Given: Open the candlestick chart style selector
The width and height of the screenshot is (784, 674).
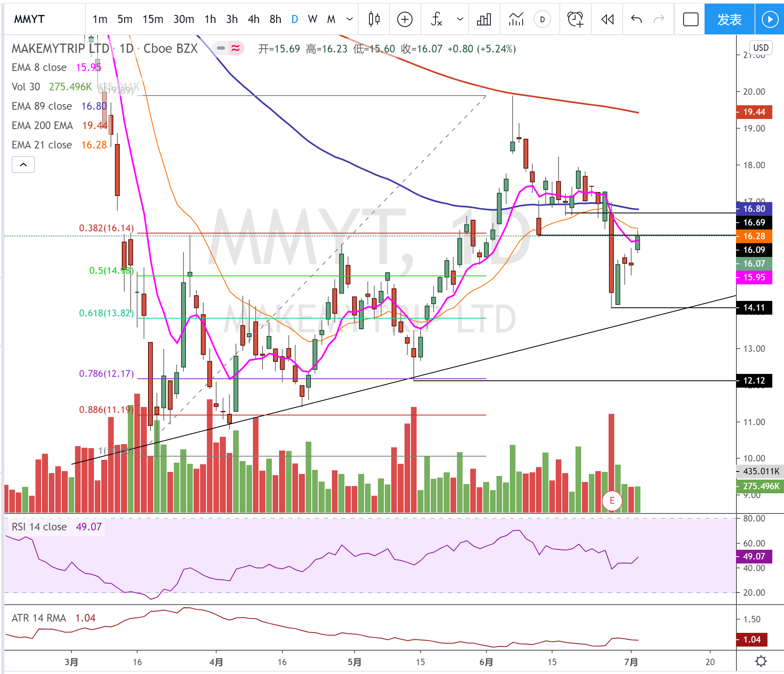Looking at the screenshot, I should pyautogui.click(x=374, y=19).
